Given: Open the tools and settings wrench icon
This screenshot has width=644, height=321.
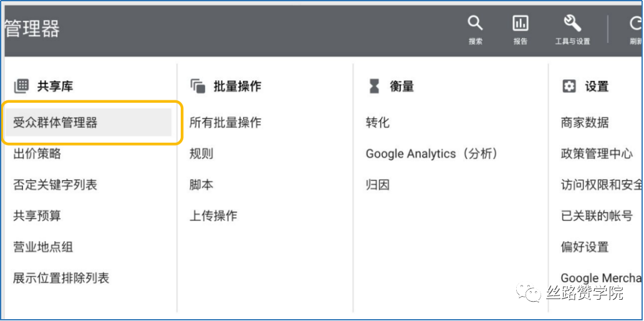Looking at the screenshot, I should pos(572,24).
